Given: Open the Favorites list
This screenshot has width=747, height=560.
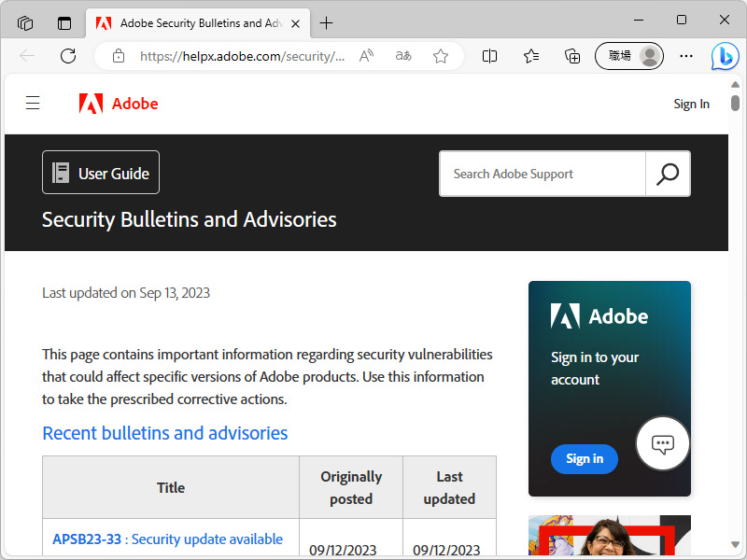Looking at the screenshot, I should click(530, 56).
